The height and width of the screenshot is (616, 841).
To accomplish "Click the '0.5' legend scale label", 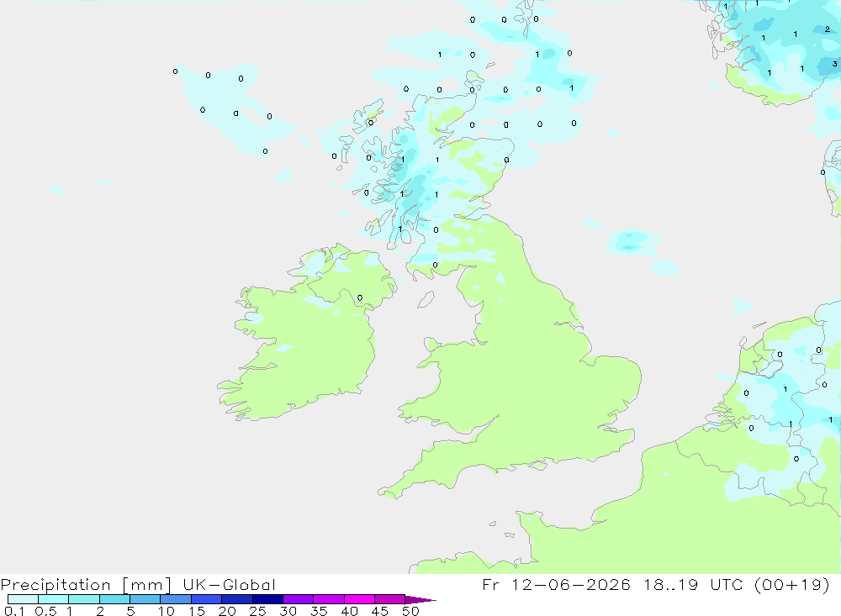I will 45,611.
